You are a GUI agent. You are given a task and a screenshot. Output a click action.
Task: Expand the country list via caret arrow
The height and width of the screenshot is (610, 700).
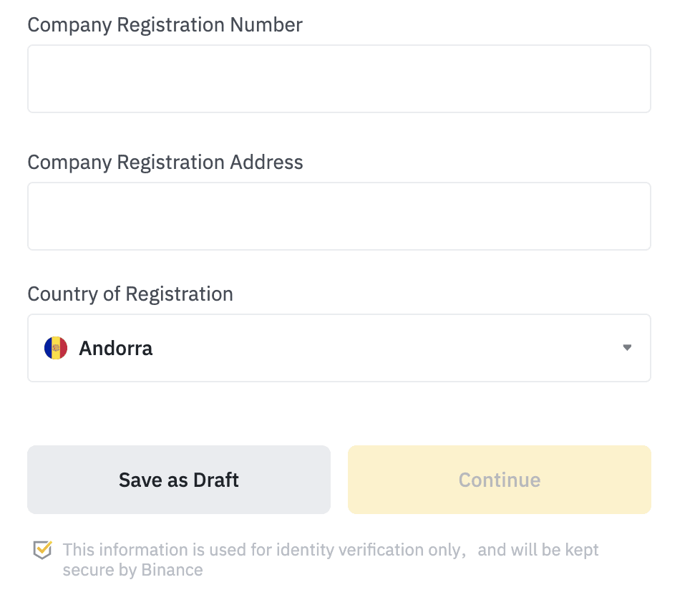pyautogui.click(x=627, y=347)
